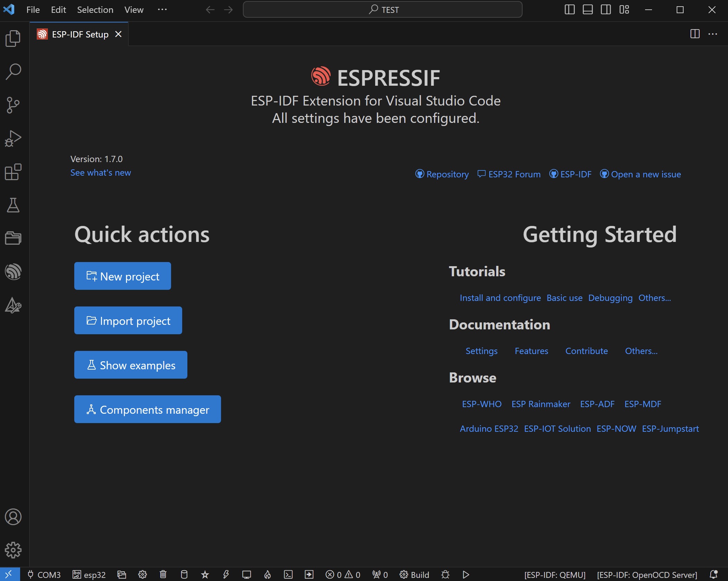728x581 pixels.
Task: Click the TEST command center search box
Action: point(383,10)
